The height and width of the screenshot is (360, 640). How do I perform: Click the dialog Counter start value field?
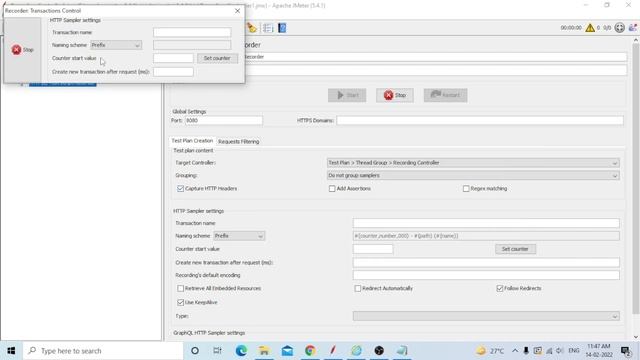pyautogui.click(x=173, y=58)
